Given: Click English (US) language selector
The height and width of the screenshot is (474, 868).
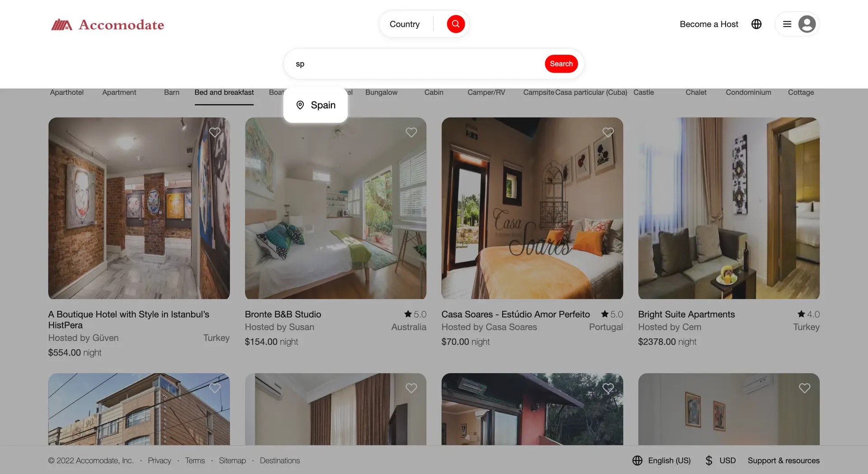Looking at the screenshot, I should click(670, 460).
